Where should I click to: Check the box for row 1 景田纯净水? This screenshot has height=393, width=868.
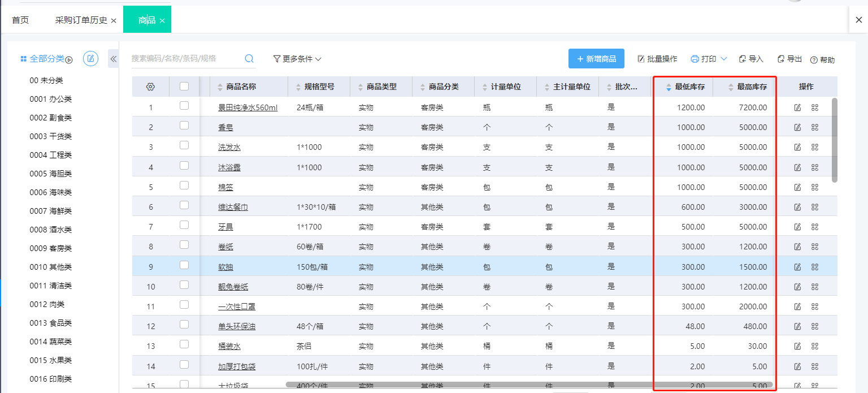[184, 106]
